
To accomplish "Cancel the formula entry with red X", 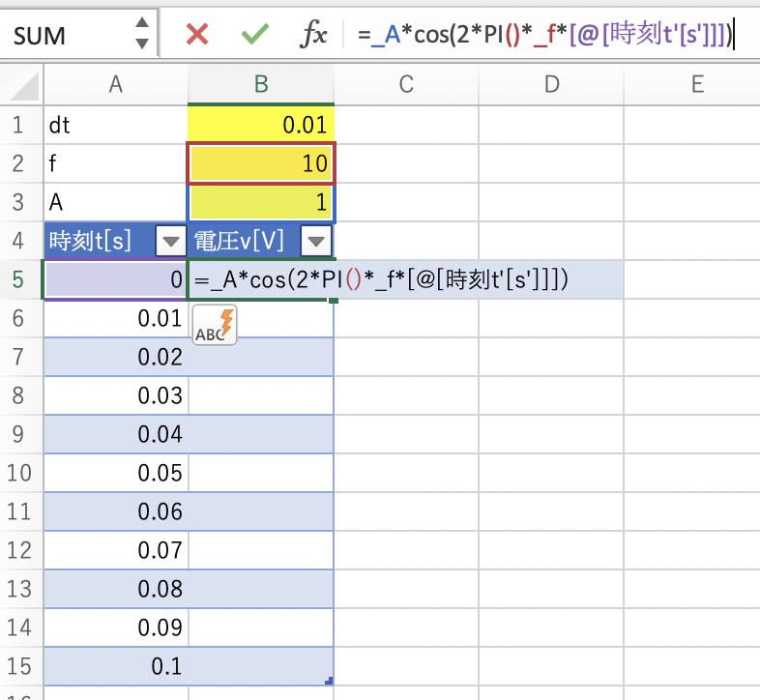I will pos(197,35).
